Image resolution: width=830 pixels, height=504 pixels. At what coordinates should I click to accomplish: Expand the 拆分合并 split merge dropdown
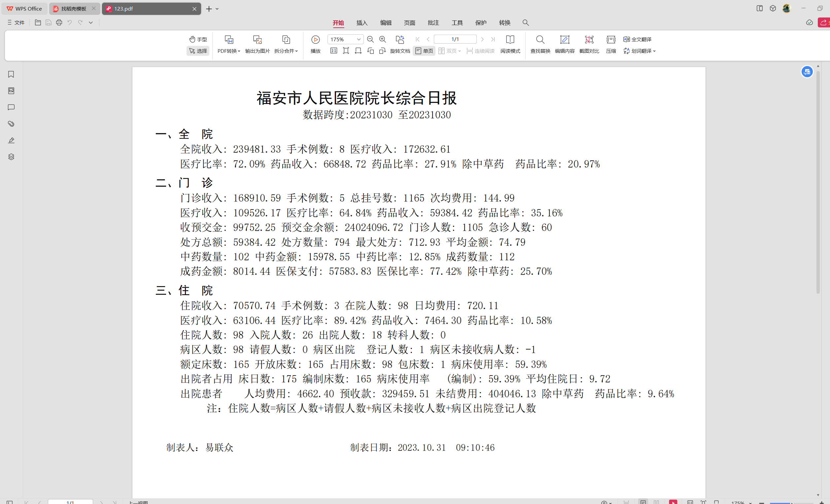286,51
